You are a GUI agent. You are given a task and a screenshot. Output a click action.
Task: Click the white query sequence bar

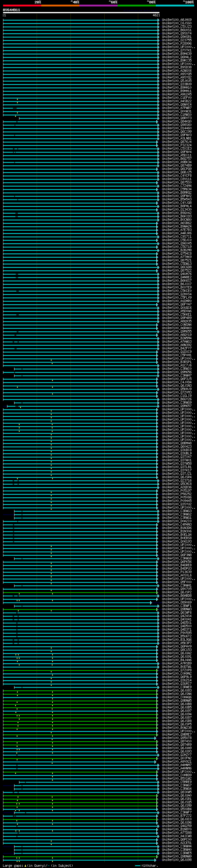(81, 12)
